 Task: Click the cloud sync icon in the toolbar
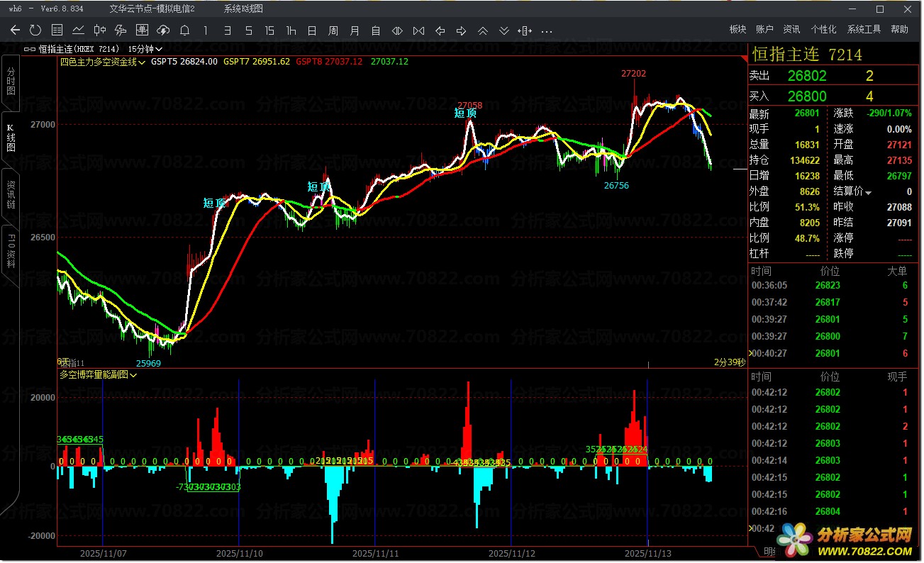coord(163,30)
